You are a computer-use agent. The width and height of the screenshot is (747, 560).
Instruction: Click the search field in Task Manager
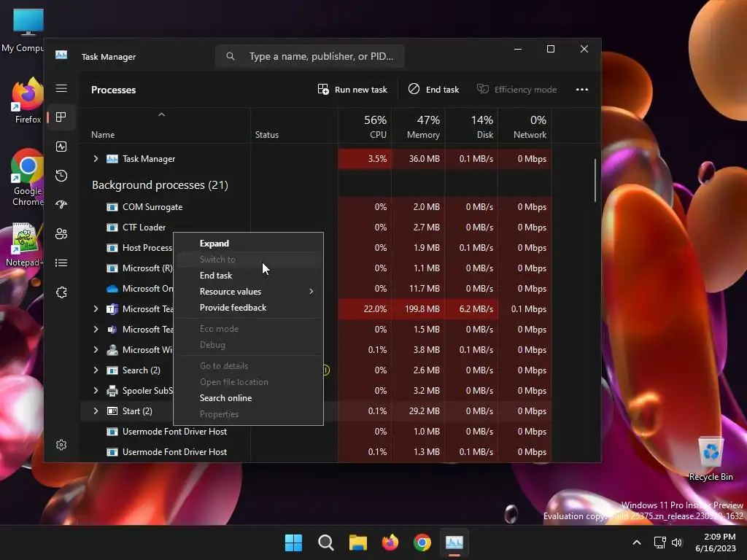309,56
